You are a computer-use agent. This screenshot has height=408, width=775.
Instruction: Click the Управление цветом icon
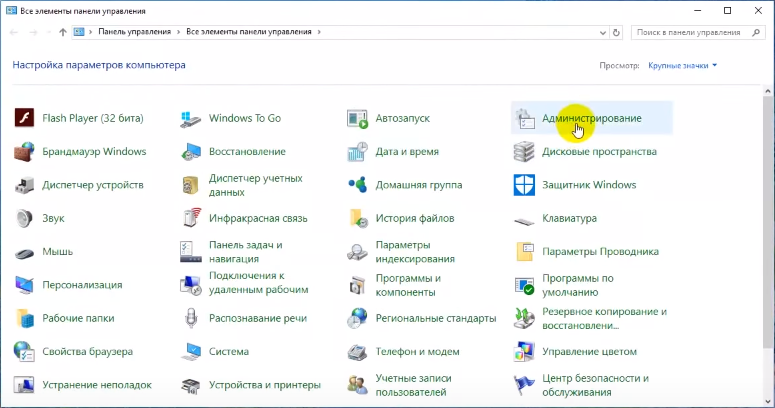pos(524,352)
